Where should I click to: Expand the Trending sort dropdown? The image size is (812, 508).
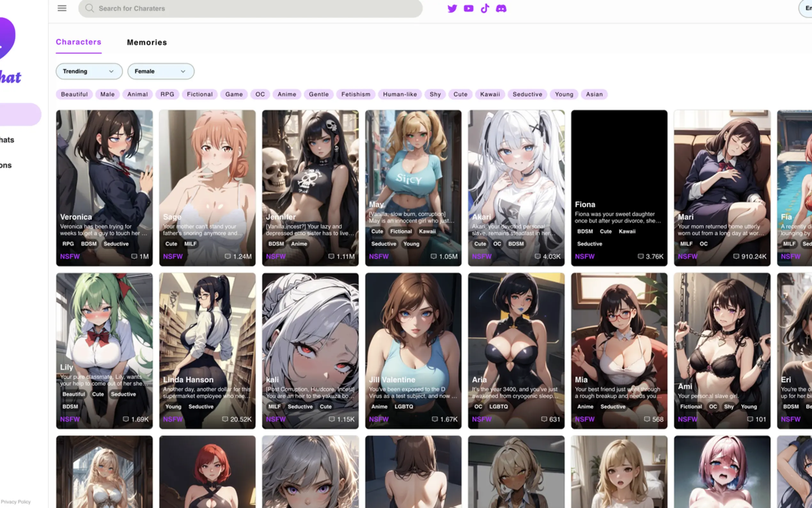tap(89, 71)
